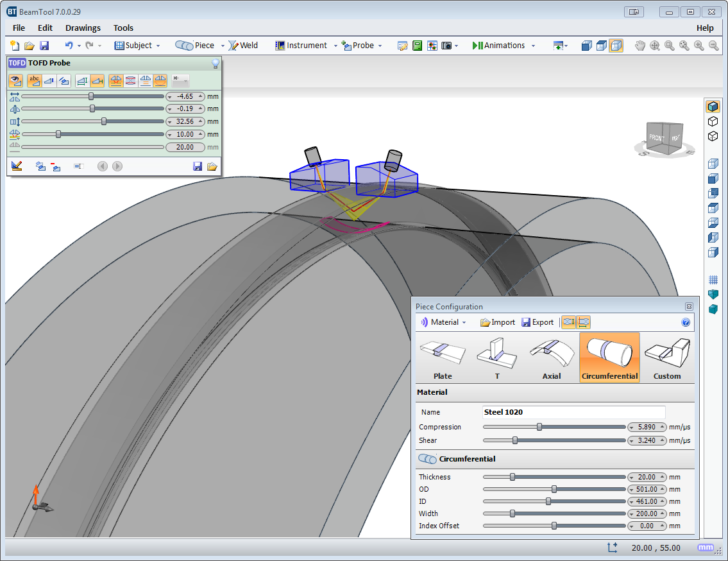Open Piece Configuration help icon
Viewport: 728px width, 561px height.
coord(686,322)
